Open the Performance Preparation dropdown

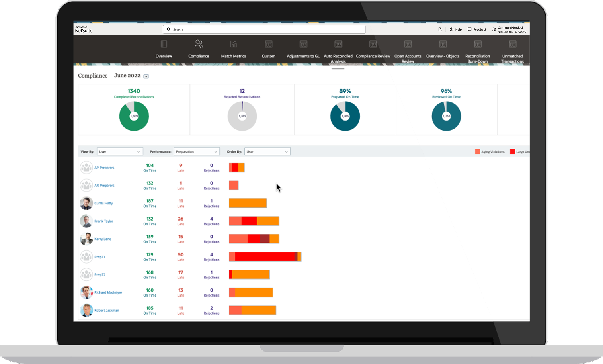197,152
